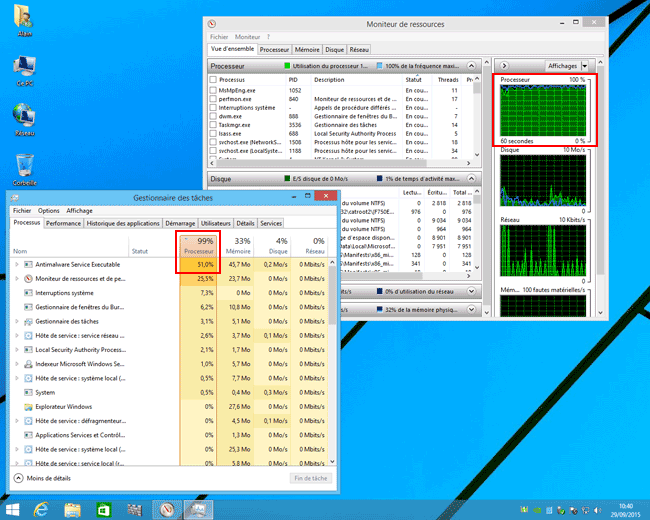Open the Corbeille desktop icon

(x=25, y=166)
